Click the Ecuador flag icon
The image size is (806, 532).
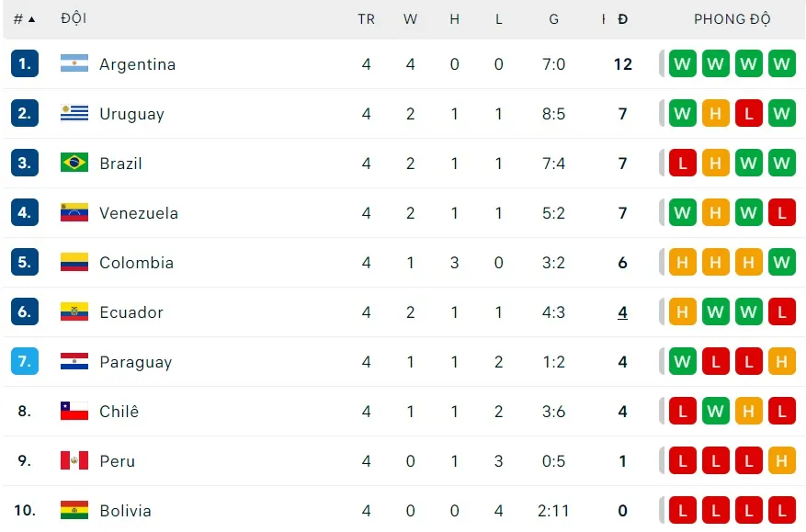[x=74, y=312]
